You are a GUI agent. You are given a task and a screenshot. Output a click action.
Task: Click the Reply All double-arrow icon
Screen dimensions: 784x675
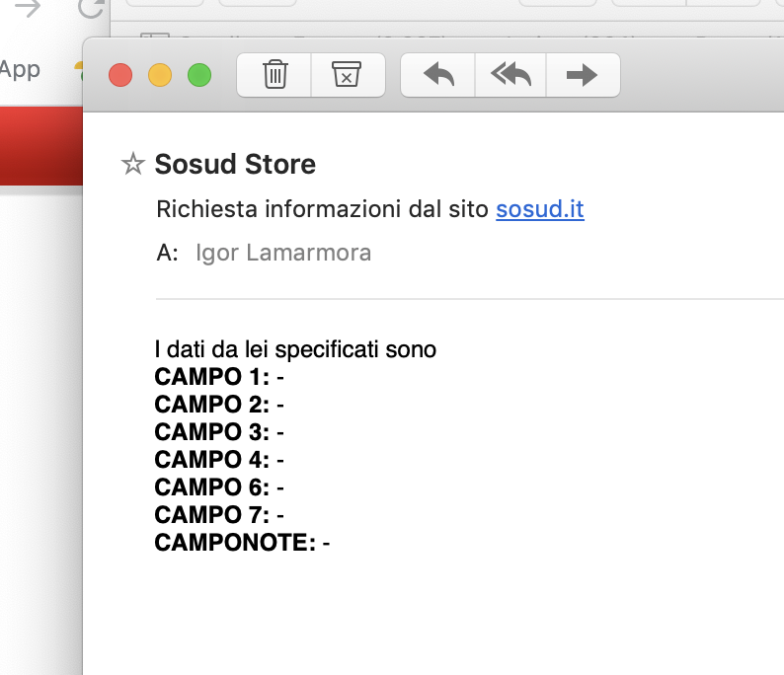[510, 74]
